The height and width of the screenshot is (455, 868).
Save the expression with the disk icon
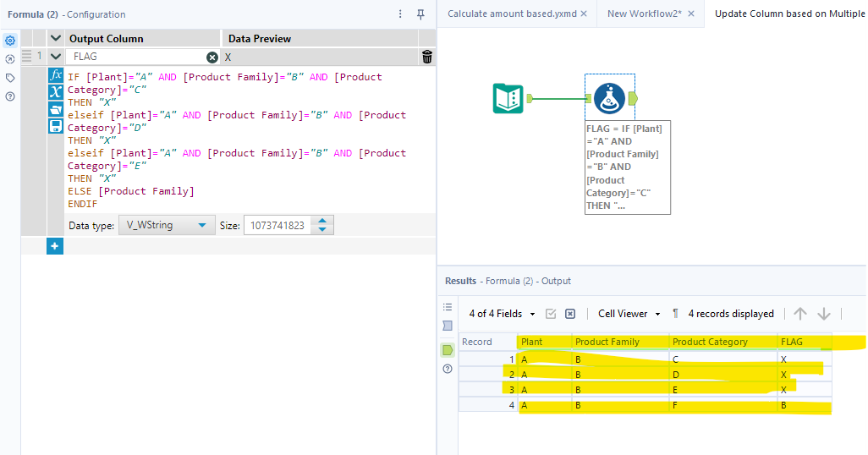tap(56, 126)
